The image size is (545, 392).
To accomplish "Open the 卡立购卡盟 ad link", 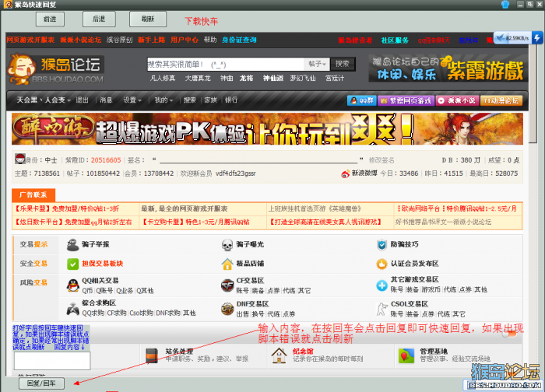I will click(195, 222).
